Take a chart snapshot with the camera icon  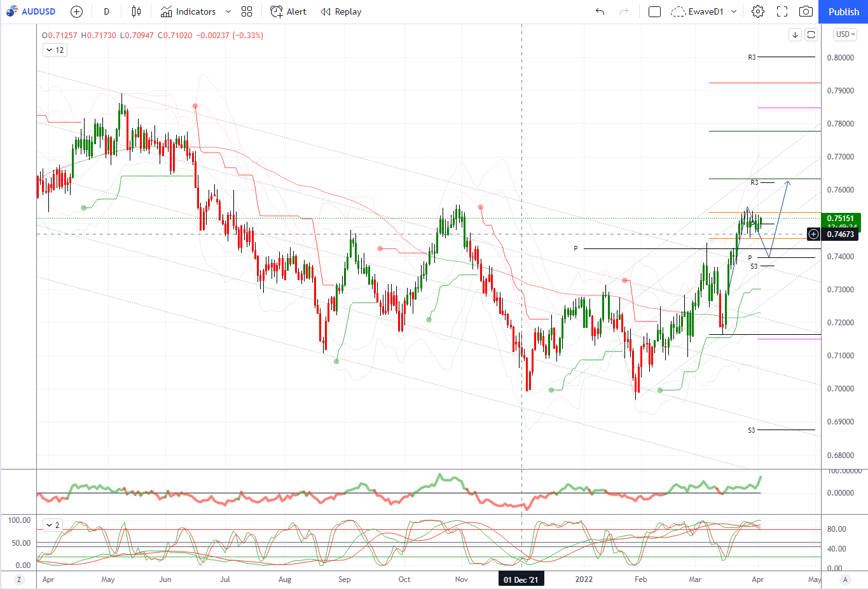pyautogui.click(x=806, y=11)
